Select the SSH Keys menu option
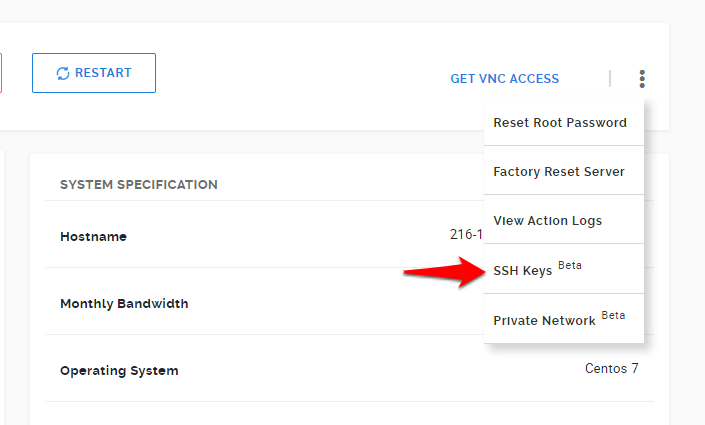The height and width of the screenshot is (425, 705). (x=523, y=271)
